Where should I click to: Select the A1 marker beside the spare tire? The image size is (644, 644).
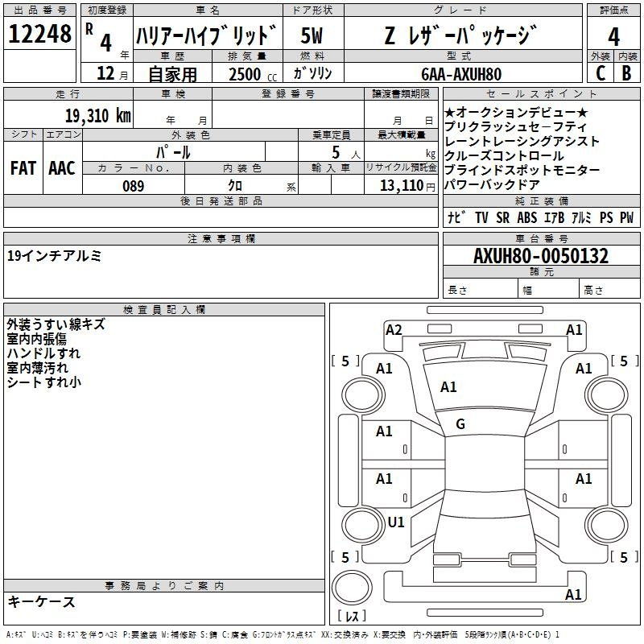pos(573,595)
